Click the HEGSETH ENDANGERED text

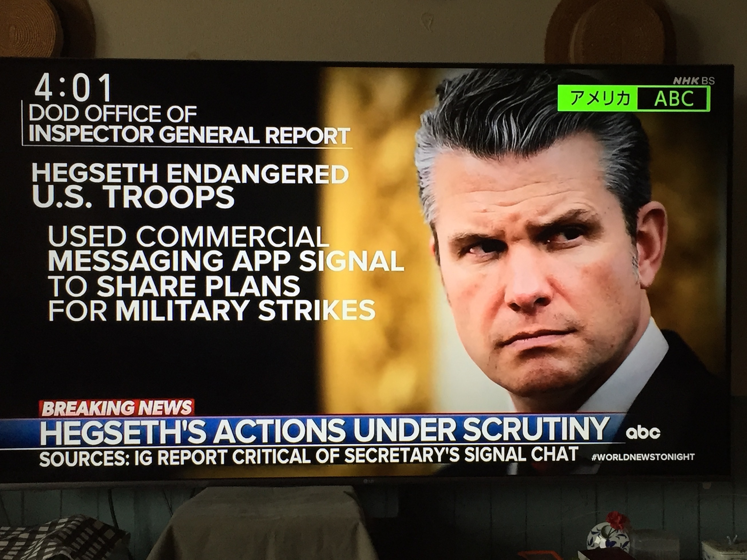190,174
